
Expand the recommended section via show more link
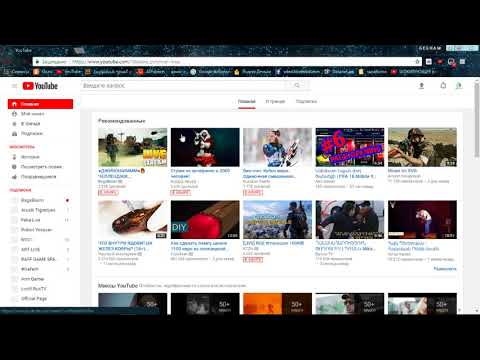tap(445, 269)
